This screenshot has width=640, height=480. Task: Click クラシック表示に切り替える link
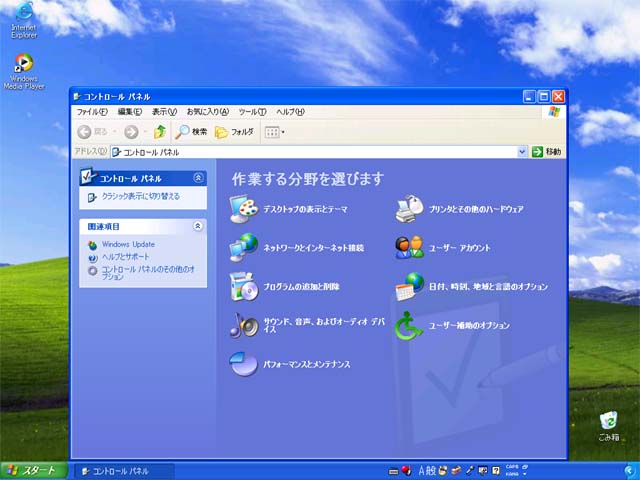(140, 196)
